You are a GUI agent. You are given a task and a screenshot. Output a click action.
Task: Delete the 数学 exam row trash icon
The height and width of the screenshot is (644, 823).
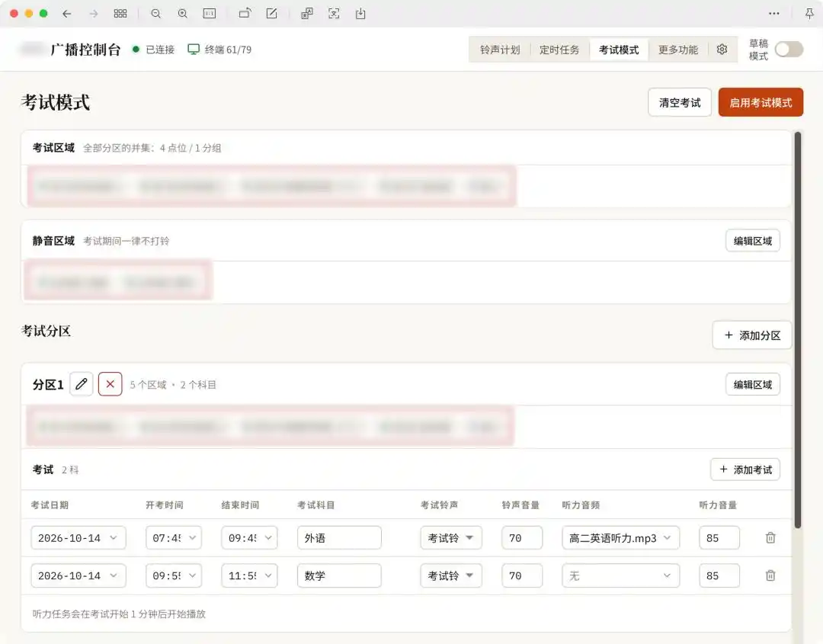(770, 575)
